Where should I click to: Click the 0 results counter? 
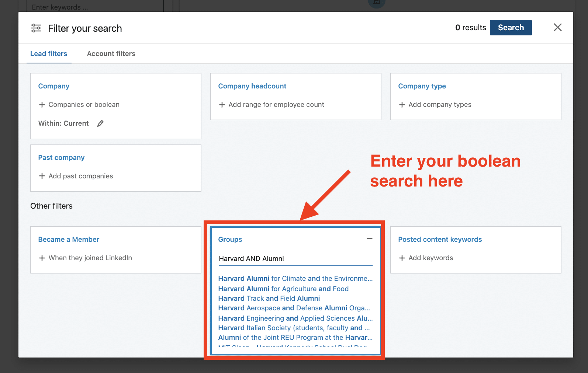pos(471,28)
